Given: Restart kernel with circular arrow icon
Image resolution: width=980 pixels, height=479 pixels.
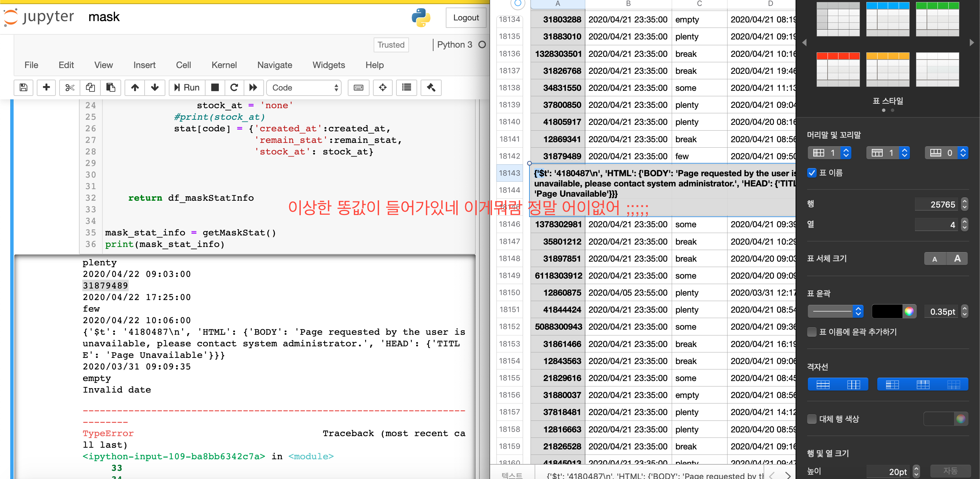Looking at the screenshot, I should [234, 87].
